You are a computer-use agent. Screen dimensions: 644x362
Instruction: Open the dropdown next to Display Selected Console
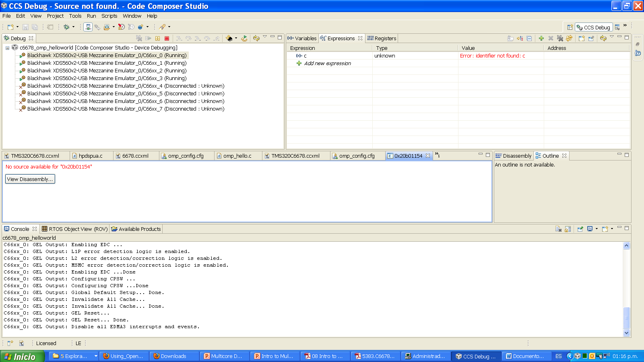tap(597, 229)
